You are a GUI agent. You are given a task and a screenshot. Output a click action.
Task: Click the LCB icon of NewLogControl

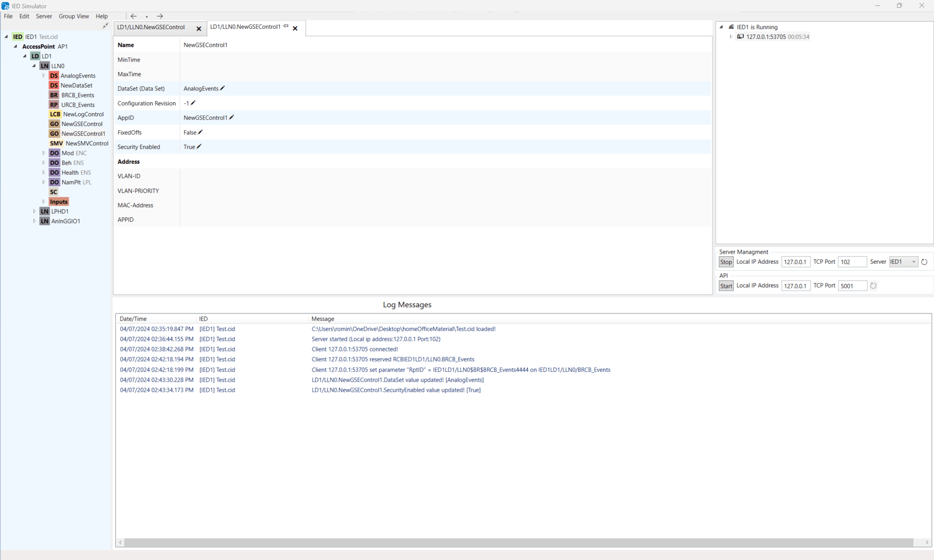click(55, 115)
